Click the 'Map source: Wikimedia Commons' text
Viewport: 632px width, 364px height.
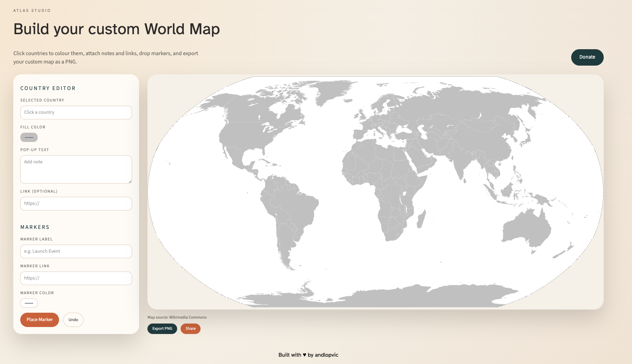tap(177, 318)
